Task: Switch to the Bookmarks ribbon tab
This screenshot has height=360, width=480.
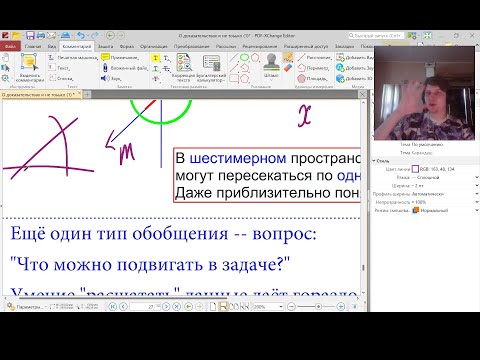Action: click(344, 46)
